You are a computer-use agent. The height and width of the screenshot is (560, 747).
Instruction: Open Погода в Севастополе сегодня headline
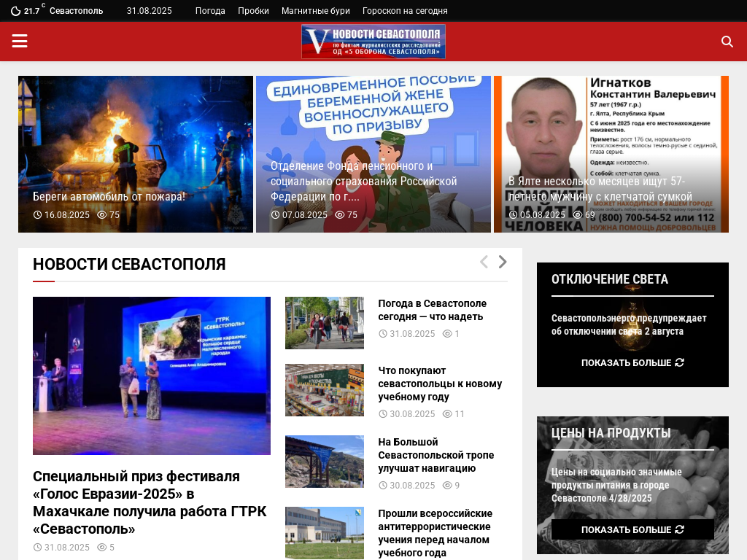pyautogui.click(x=433, y=310)
